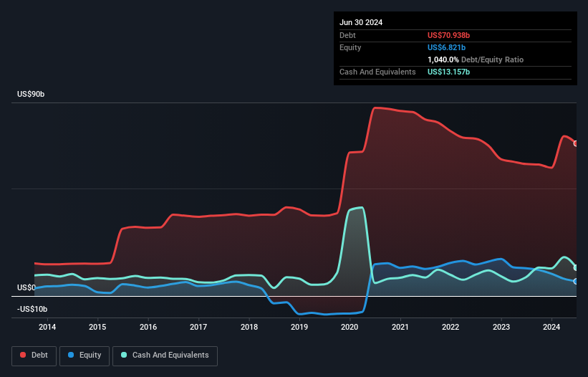Click the red Debt endpoint marker
This screenshot has width=588, height=377.
[576, 143]
